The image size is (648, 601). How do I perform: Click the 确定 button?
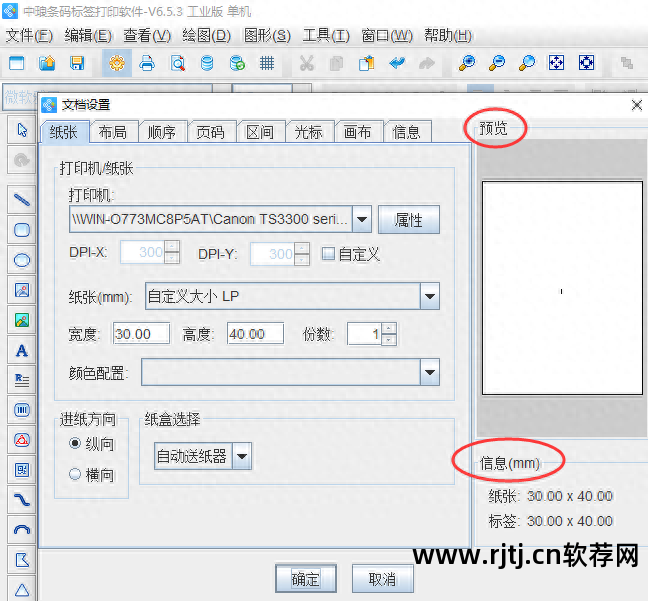(305, 579)
